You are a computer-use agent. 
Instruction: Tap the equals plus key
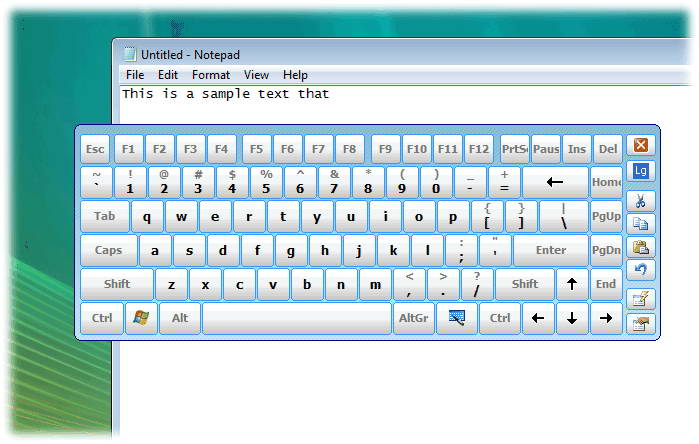[504, 182]
